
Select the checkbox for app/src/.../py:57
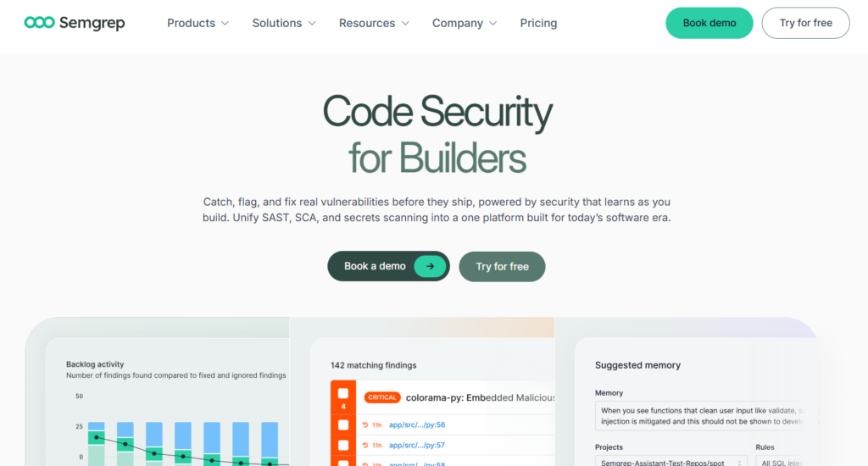[343, 445]
